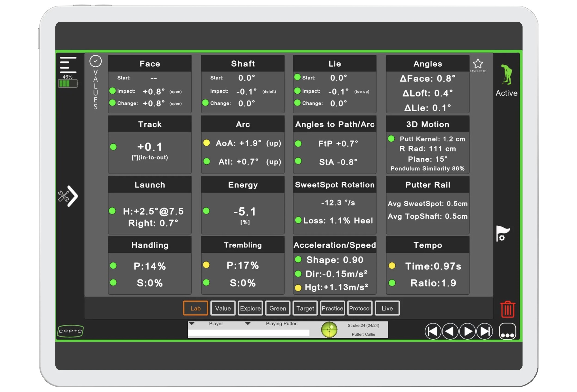Expand the Playing Putter dropdown arrow
The height and width of the screenshot is (392, 577).
(248, 324)
